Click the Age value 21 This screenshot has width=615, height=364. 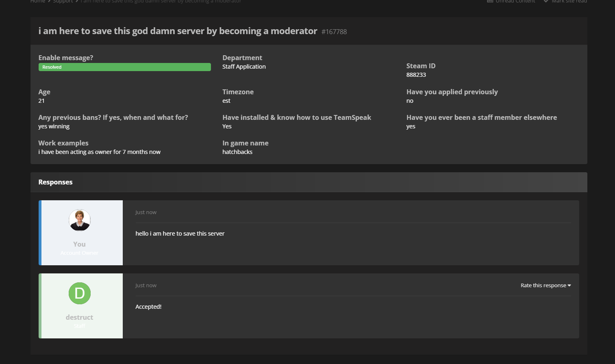pos(41,101)
